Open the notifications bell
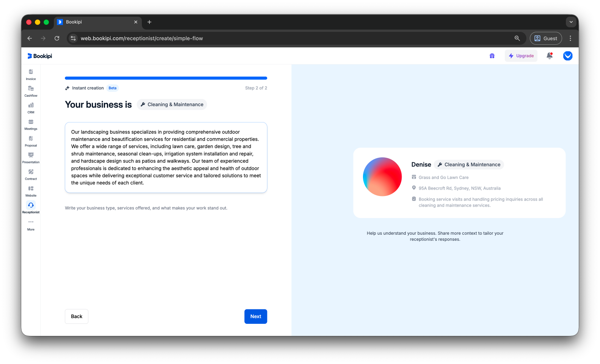Viewport: 600px width, 364px height. [x=550, y=56]
